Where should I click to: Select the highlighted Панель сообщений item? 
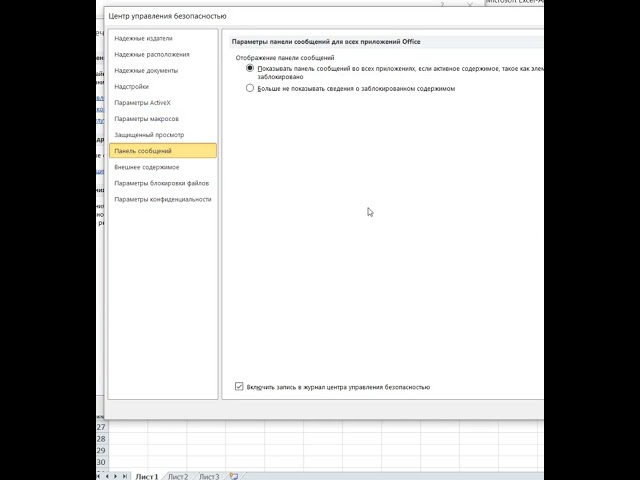[163, 151]
